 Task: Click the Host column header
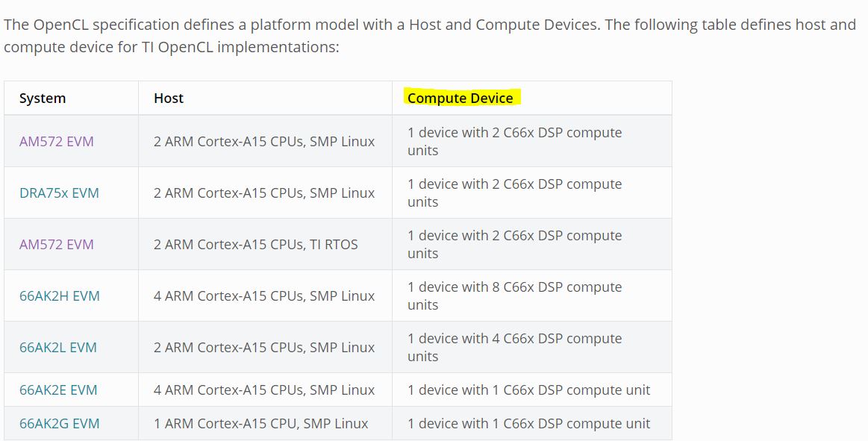pos(169,98)
